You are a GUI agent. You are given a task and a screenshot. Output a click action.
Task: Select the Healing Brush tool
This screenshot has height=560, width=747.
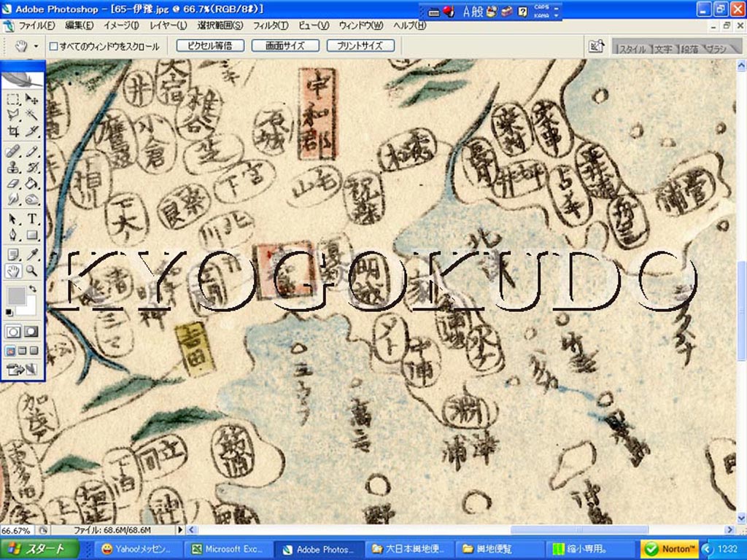[13, 152]
